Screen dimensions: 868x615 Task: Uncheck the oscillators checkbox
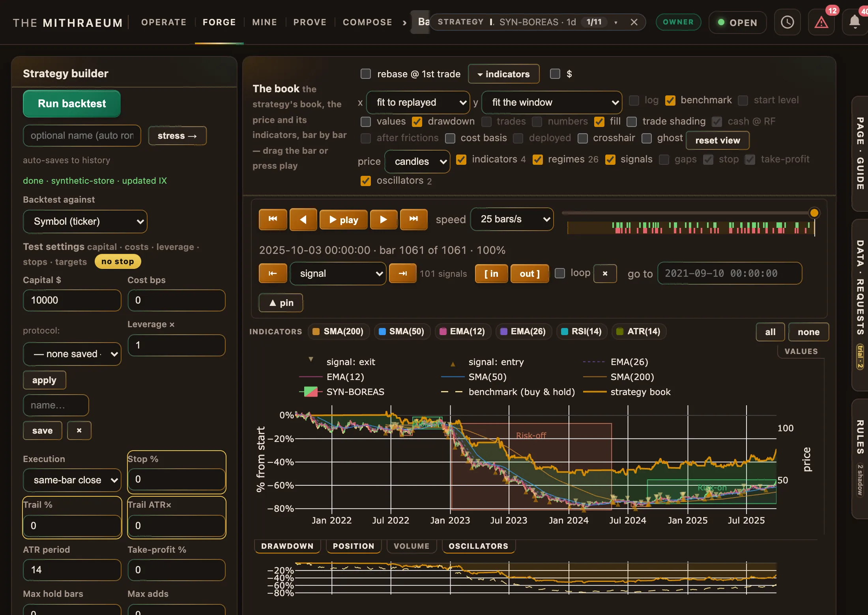pyautogui.click(x=366, y=181)
